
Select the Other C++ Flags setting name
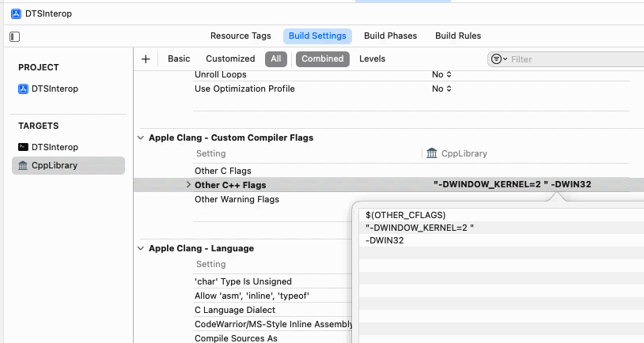(x=230, y=185)
